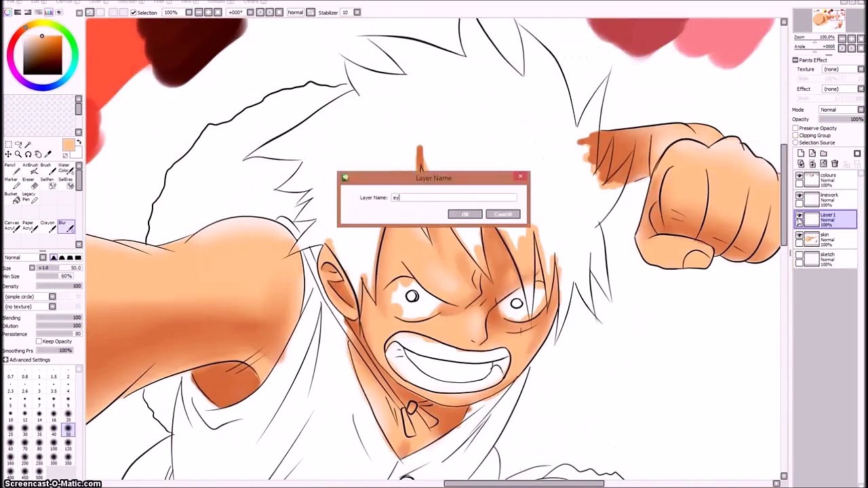Screen dimensions: 868x488
Task: Select the Pencil tool
Action: pos(11,169)
